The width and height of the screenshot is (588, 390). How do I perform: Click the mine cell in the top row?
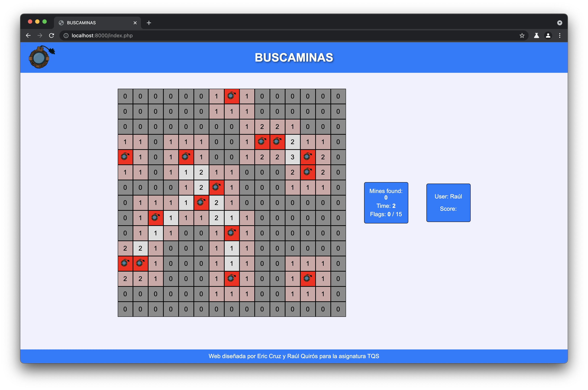click(232, 96)
